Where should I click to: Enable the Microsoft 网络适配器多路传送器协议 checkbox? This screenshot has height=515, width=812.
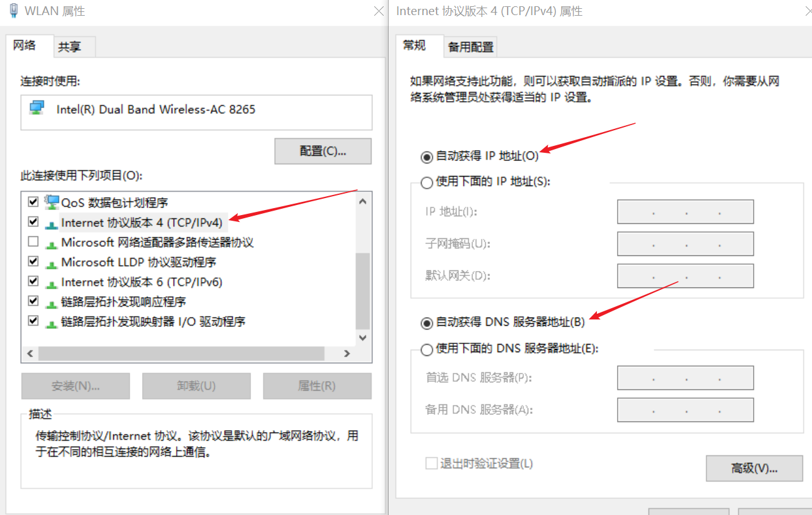(x=33, y=241)
